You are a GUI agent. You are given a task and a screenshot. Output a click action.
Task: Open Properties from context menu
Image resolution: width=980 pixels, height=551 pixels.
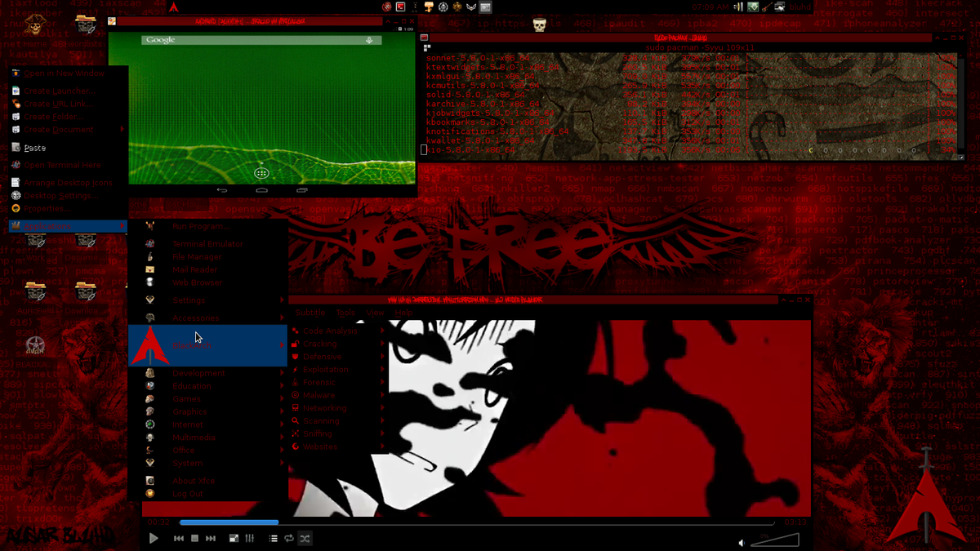click(x=68, y=209)
